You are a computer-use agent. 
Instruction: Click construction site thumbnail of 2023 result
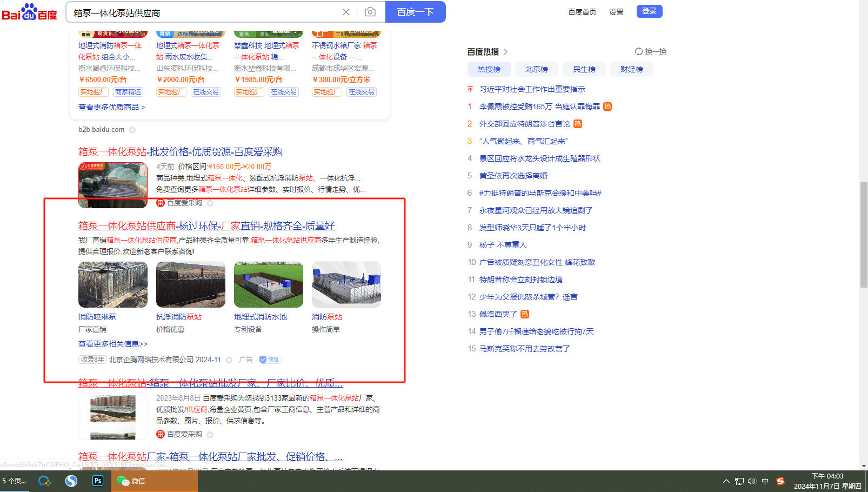point(113,416)
